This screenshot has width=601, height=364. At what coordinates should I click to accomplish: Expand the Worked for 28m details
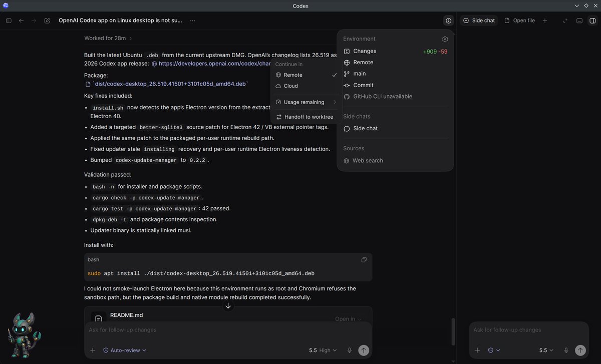coord(108,38)
